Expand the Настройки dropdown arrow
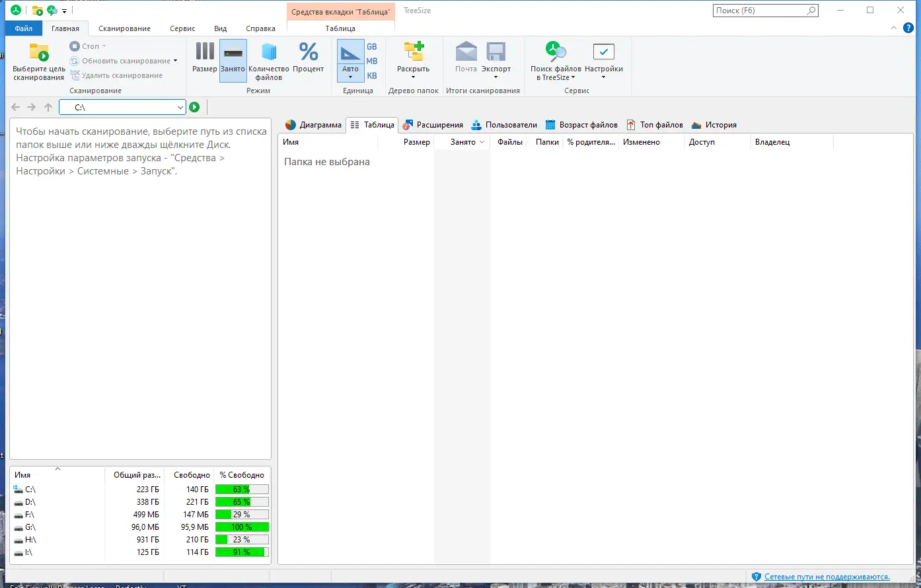The image size is (921, 588). tap(603, 76)
